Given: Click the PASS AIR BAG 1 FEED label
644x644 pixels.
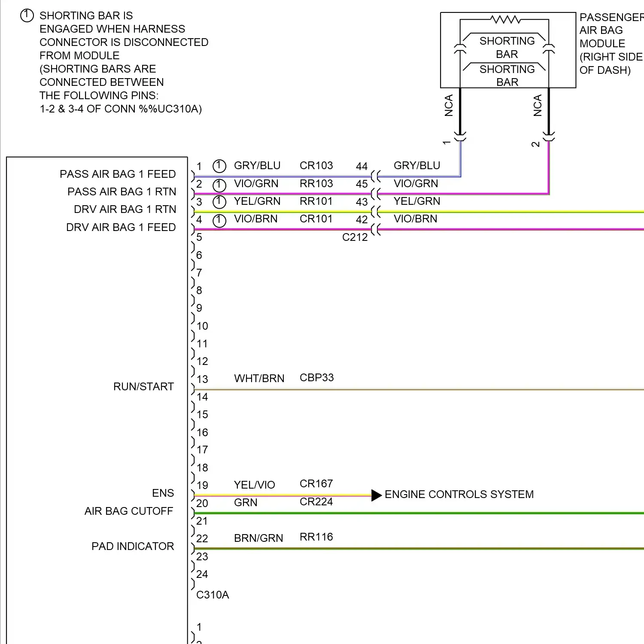Looking at the screenshot, I should (x=118, y=174).
